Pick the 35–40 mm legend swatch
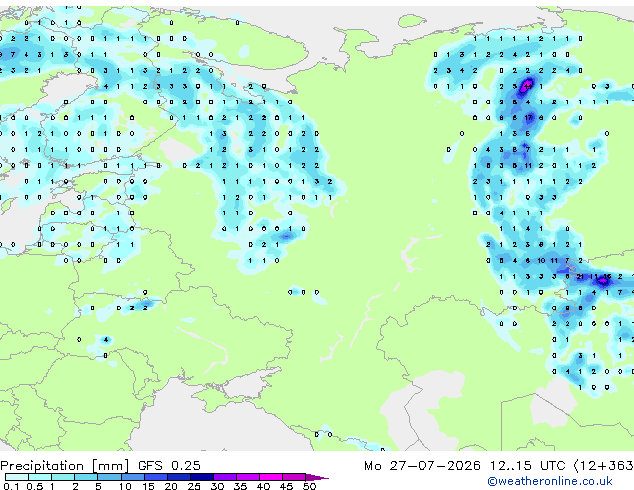 (248, 477)
